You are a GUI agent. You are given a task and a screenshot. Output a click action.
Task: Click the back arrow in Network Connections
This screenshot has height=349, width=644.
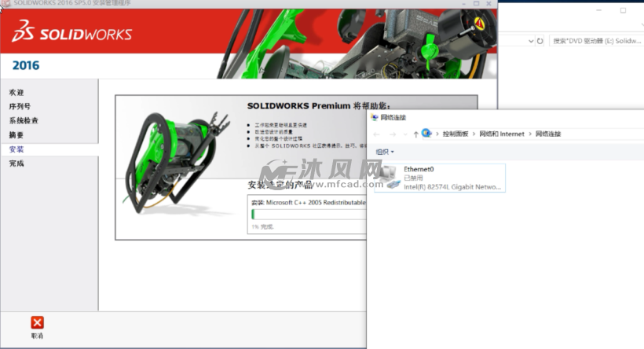point(377,134)
